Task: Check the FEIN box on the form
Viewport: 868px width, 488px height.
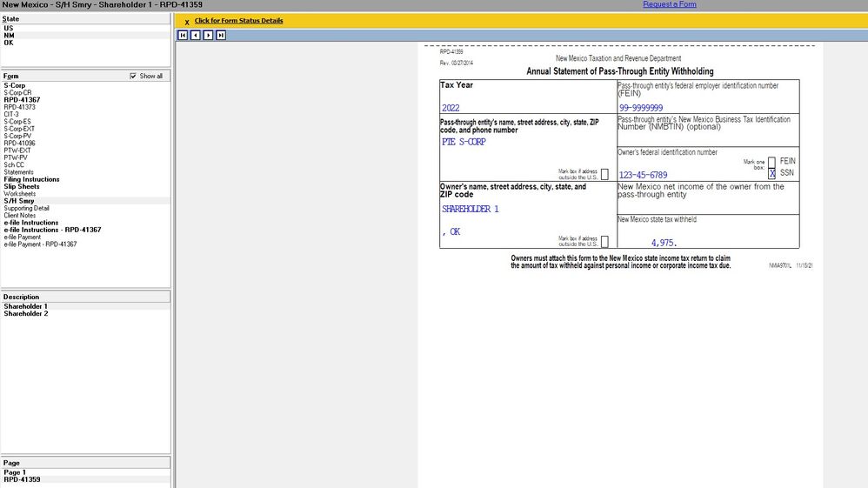Action: point(771,162)
